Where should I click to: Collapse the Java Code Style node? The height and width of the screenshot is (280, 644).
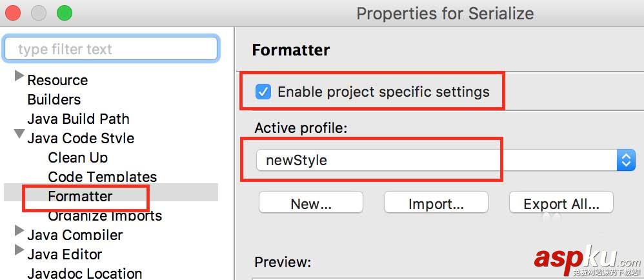point(19,135)
